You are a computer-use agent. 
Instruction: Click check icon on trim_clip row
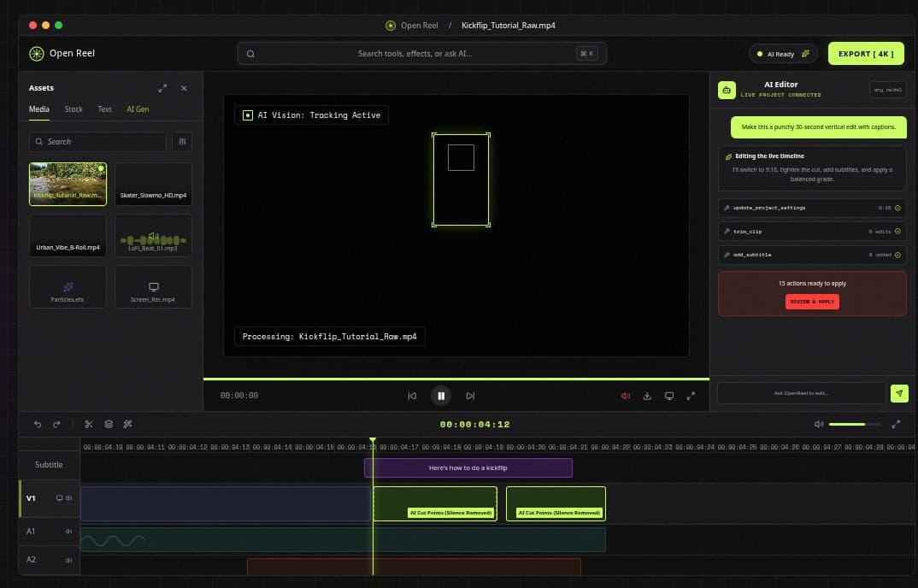pos(897,232)
